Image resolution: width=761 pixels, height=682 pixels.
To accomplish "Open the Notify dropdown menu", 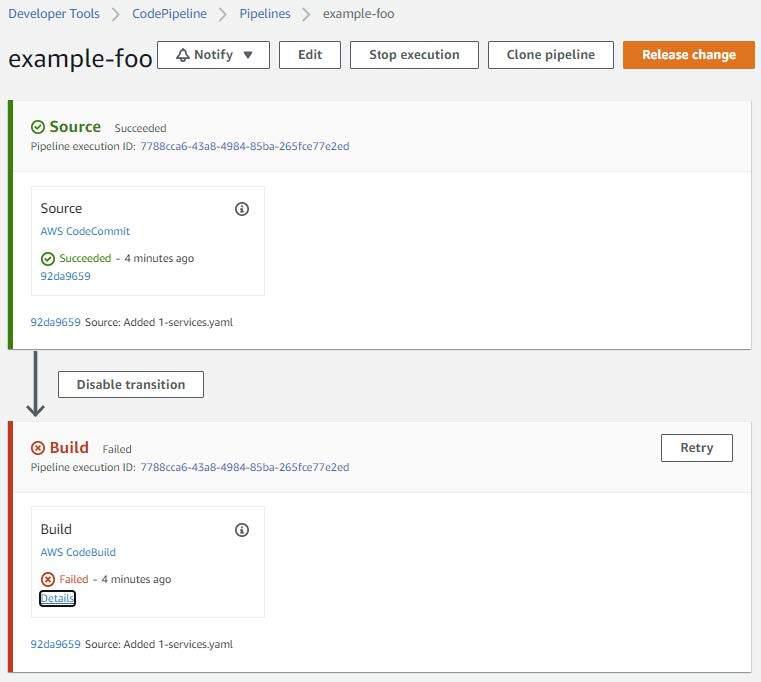I will point(213,55).
